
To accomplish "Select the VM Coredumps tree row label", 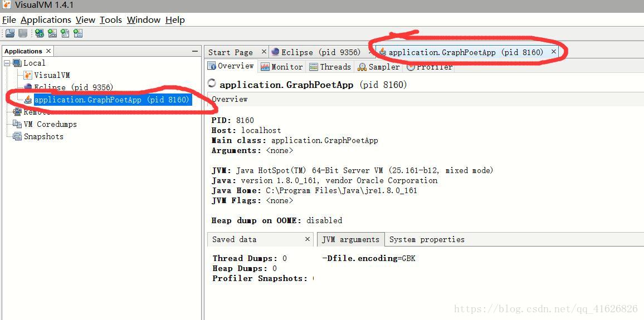I will (x=50, y=124).
